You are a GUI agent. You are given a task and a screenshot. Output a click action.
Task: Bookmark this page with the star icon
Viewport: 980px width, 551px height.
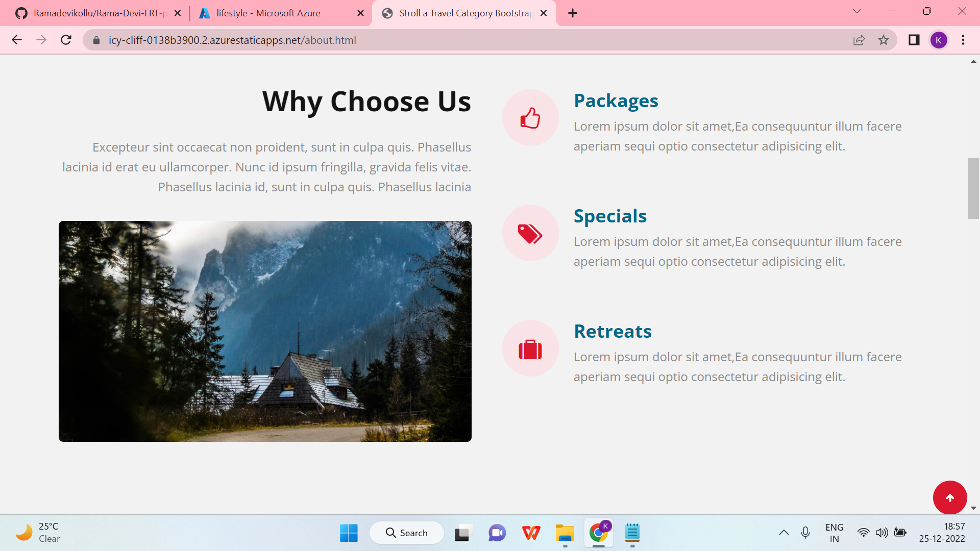884,40
